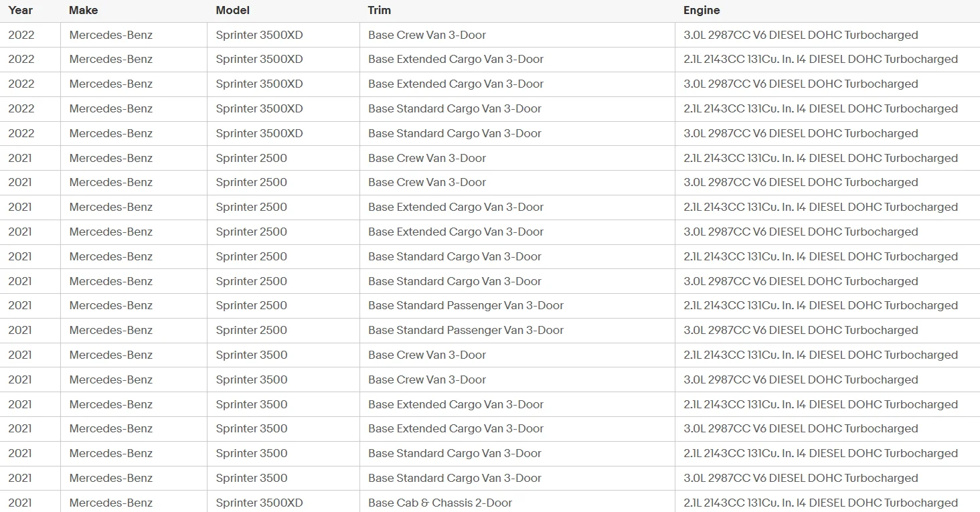Viewport: 980px width, 512px height.
Task: Select 2.1L engine of Standard Passenger Van row
Action: click(821, 305)
